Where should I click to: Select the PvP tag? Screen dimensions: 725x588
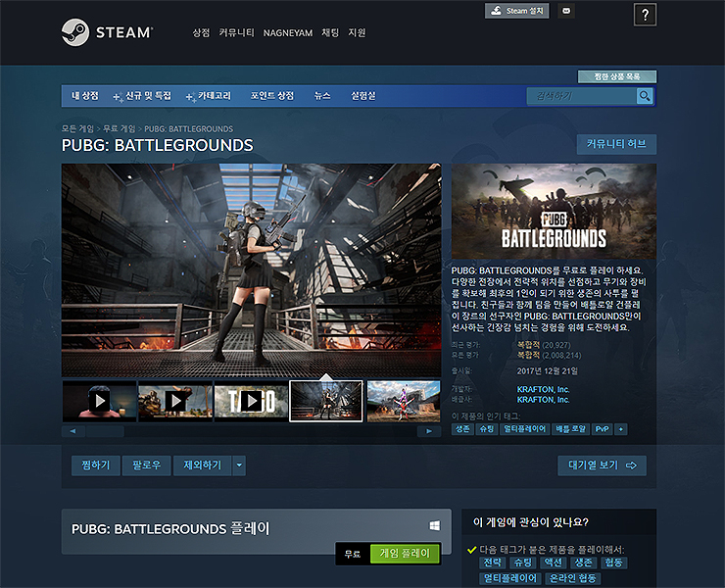pos(602,429)
